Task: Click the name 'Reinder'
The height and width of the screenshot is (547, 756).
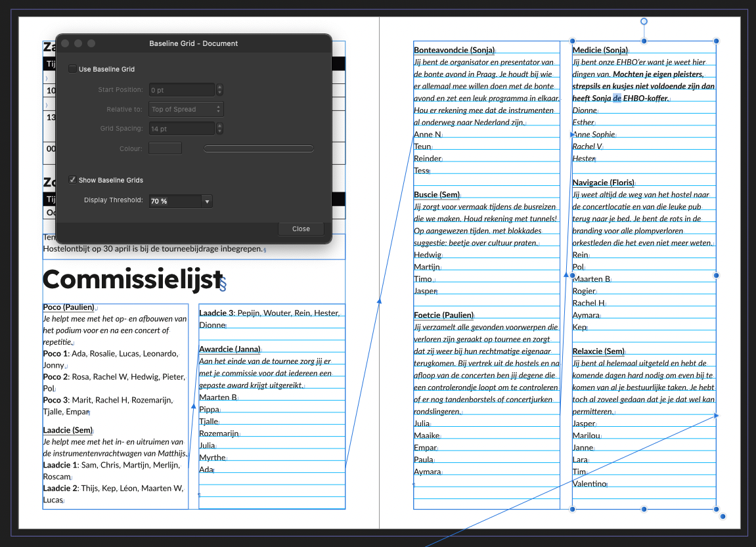Action: (x=428, y=158)
